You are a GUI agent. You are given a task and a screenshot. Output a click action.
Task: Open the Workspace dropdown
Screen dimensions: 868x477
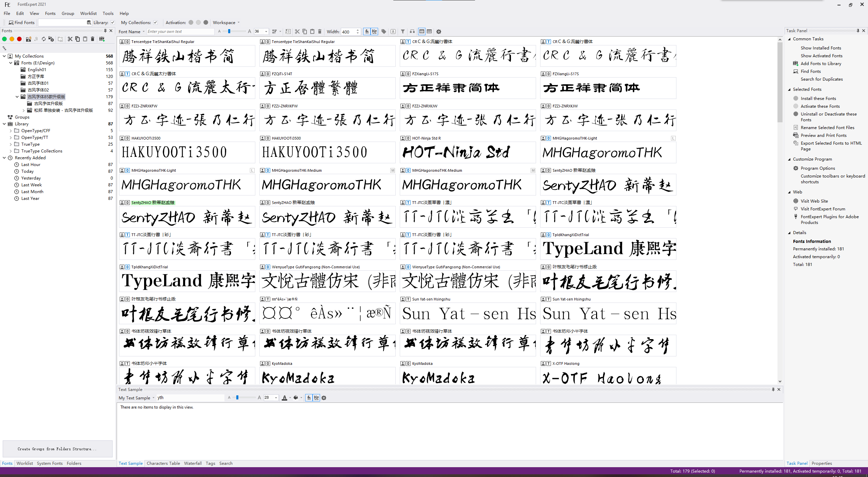coord(226,23)
